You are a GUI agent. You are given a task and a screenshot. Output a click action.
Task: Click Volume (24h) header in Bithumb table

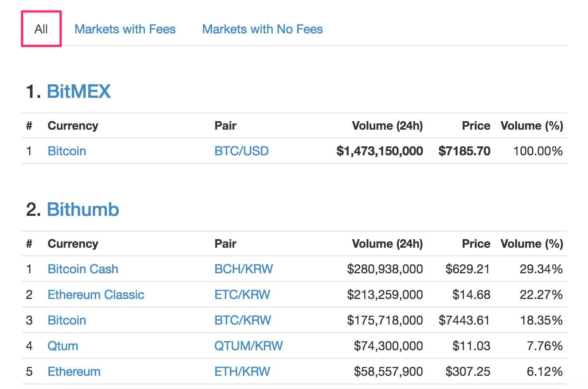[x=387, y=244]
